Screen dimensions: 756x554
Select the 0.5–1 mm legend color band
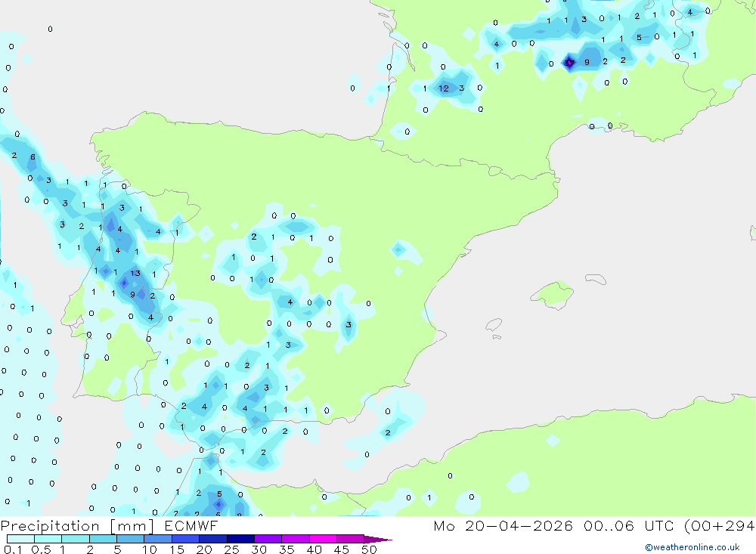[48, 539]
